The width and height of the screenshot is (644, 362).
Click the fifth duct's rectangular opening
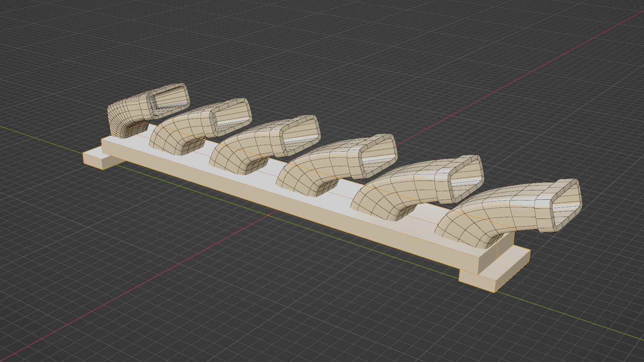click(466, 180)
